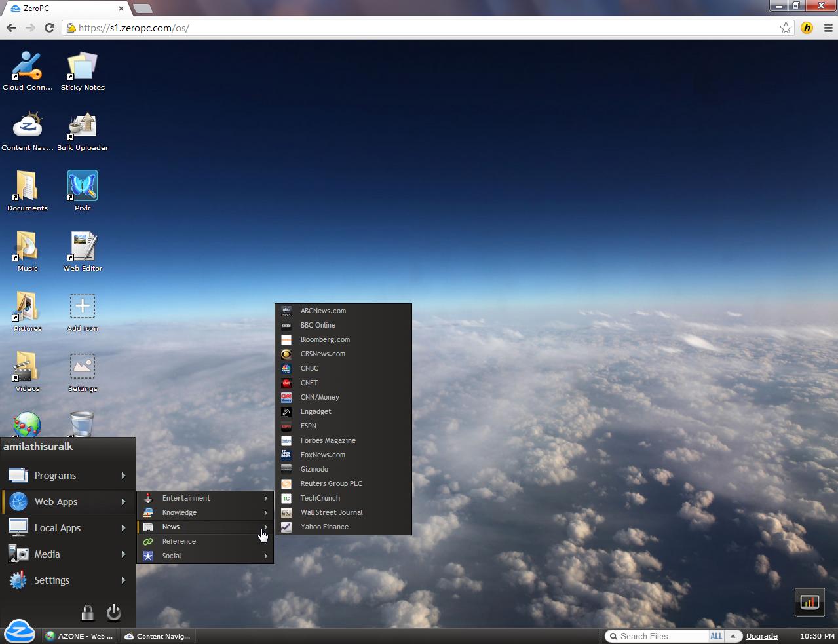The image size is (838, 644).
Task: Open a new browser tab
Action: point(142,9)
